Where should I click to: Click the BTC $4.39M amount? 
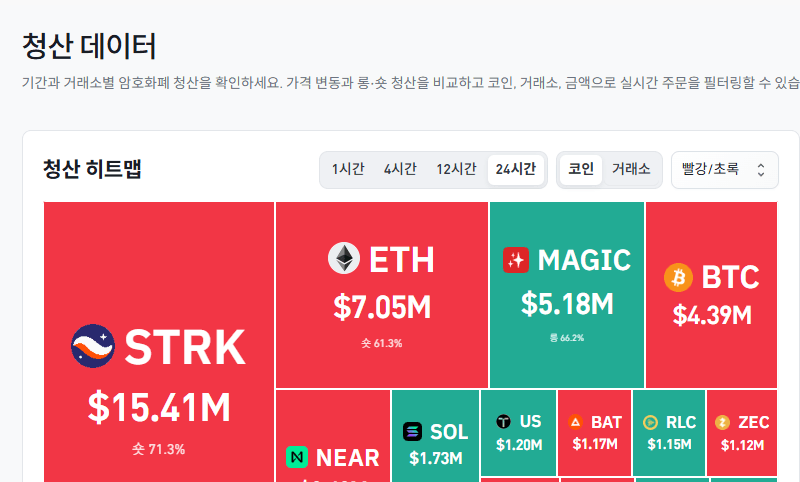[x=712, y=315]
